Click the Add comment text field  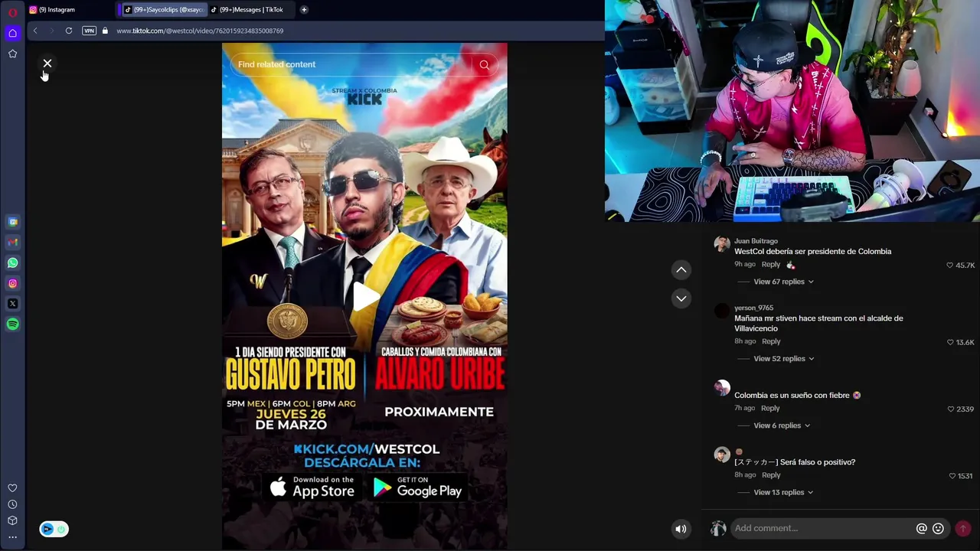(x=823, y=528)
